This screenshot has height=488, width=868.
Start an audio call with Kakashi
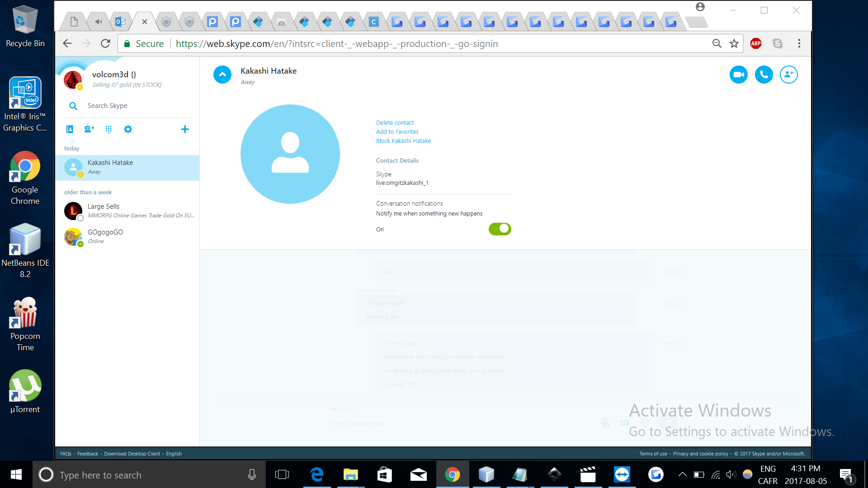pyautogui.click(x=764, y=75)
